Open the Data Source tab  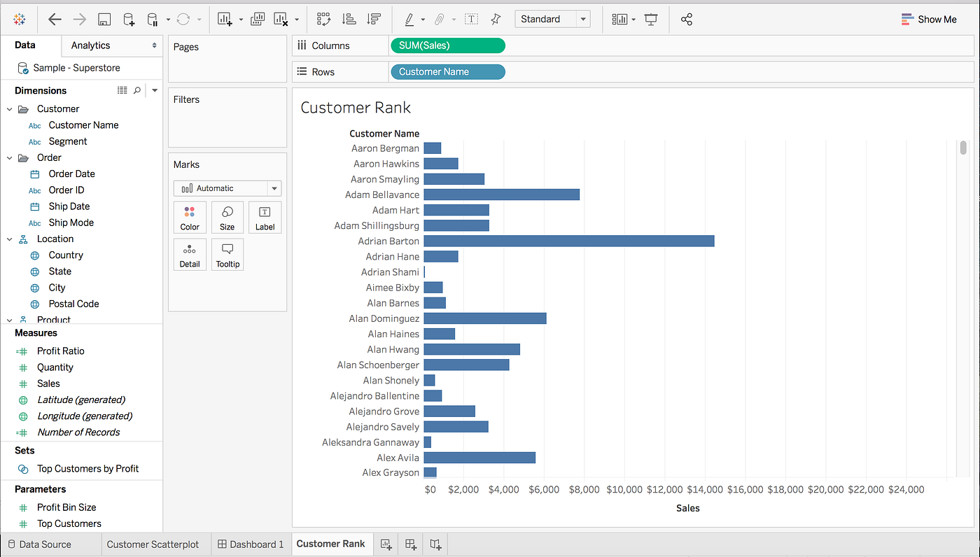44,544
